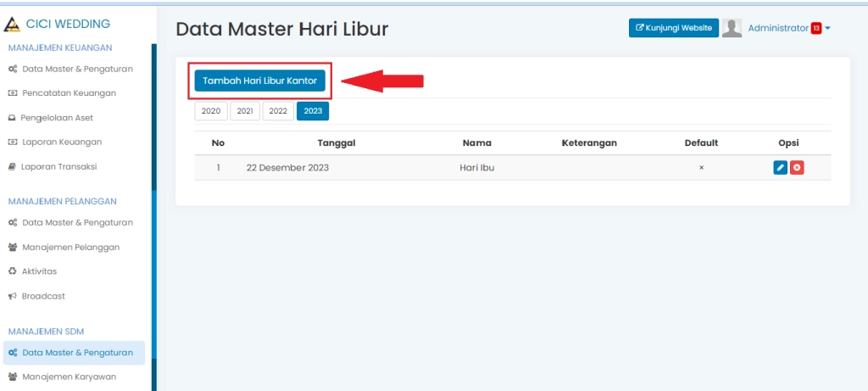
Task: Click the red delete icon for Hari Ibu
Action: click(797, 167)
